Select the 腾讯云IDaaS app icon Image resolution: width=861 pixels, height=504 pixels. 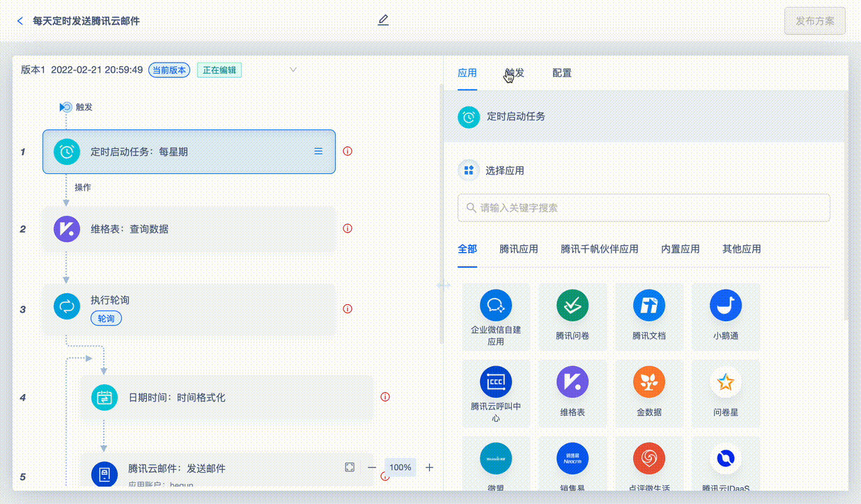click(x=725, y=459)
